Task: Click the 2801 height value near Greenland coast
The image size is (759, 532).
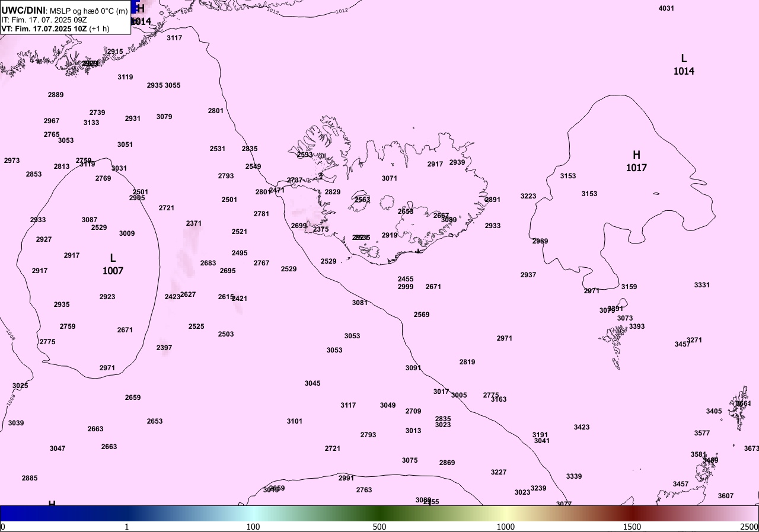Action: point(216,111)
